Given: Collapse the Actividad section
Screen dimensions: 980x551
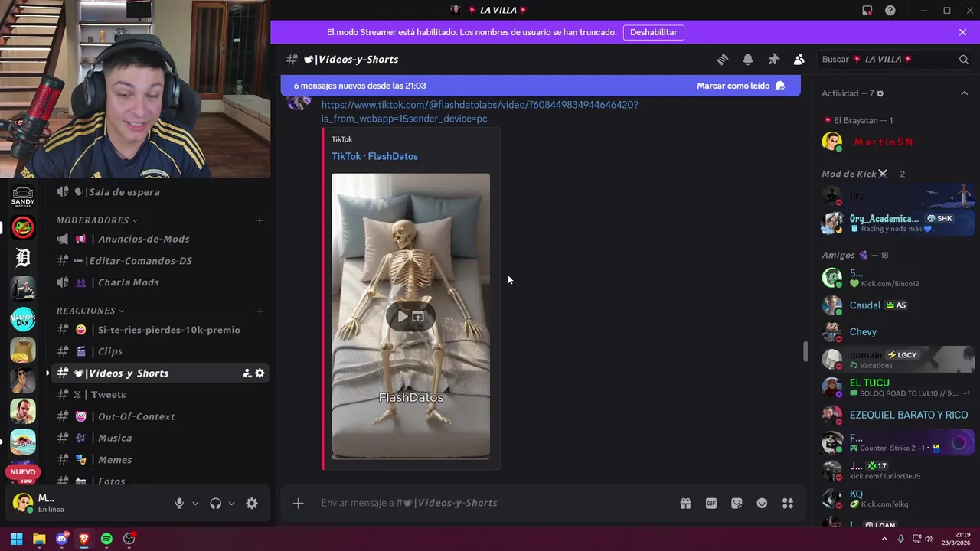Looking at the screenshot, I should tap(964, 93).
